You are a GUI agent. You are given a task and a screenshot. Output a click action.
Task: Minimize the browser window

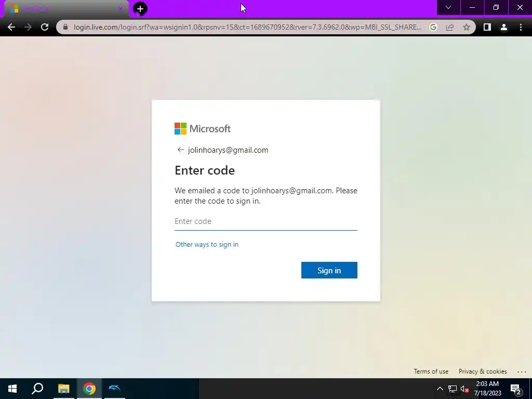point(472,7)
